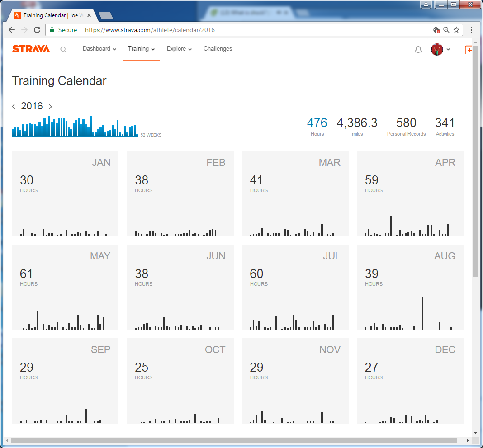Open Chrome's three-dot menu
483x448 pixels.
471,30
